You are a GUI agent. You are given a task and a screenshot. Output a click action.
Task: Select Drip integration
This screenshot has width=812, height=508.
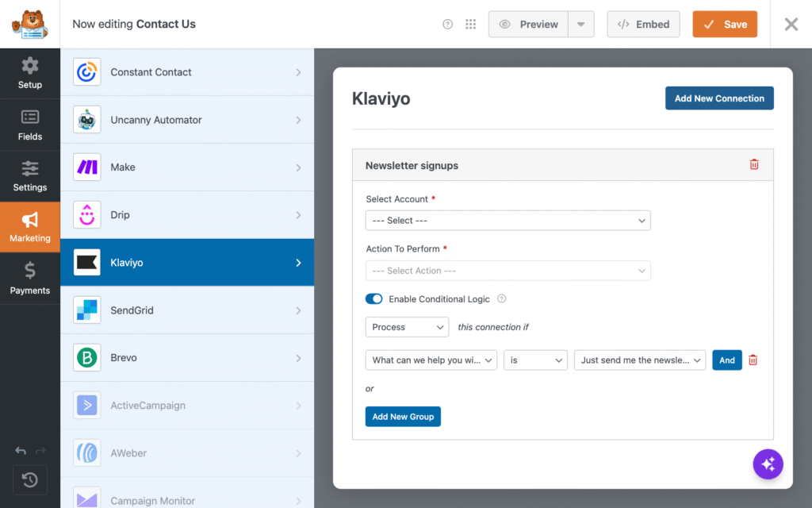point(187,214)
